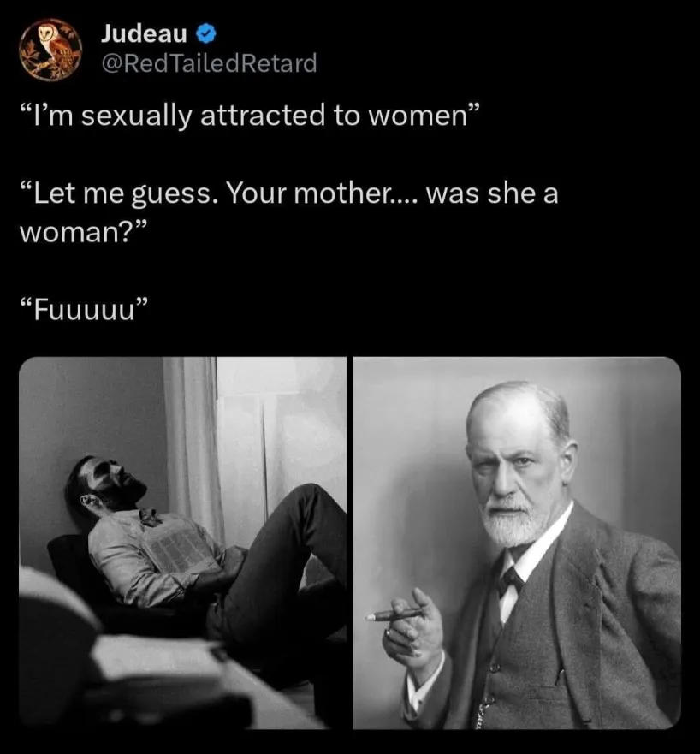Image resolution: width=700 pixels, height=754 pixels.
Task: Click the "Let me guess. Your mother" line
Action: click(289, 193)
